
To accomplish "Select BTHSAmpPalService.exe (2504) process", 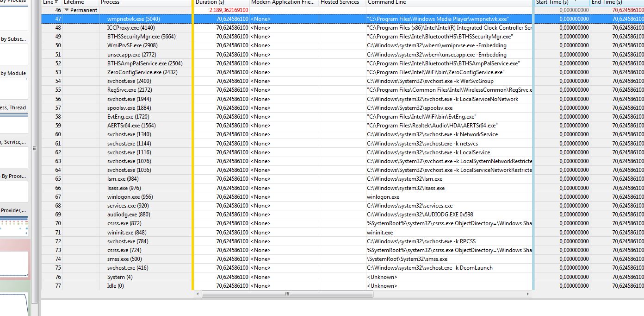I will [145, 63].
